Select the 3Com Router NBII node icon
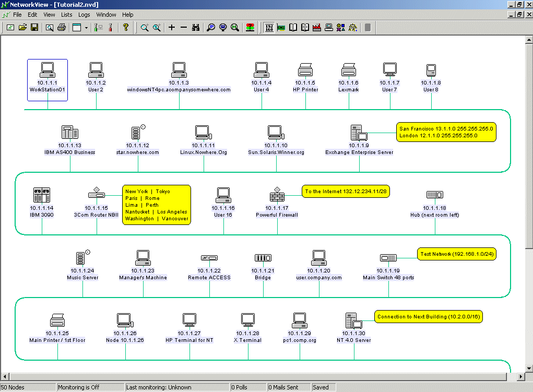The height and width of the screenshot is (392, 533). [x=97, y=194]
